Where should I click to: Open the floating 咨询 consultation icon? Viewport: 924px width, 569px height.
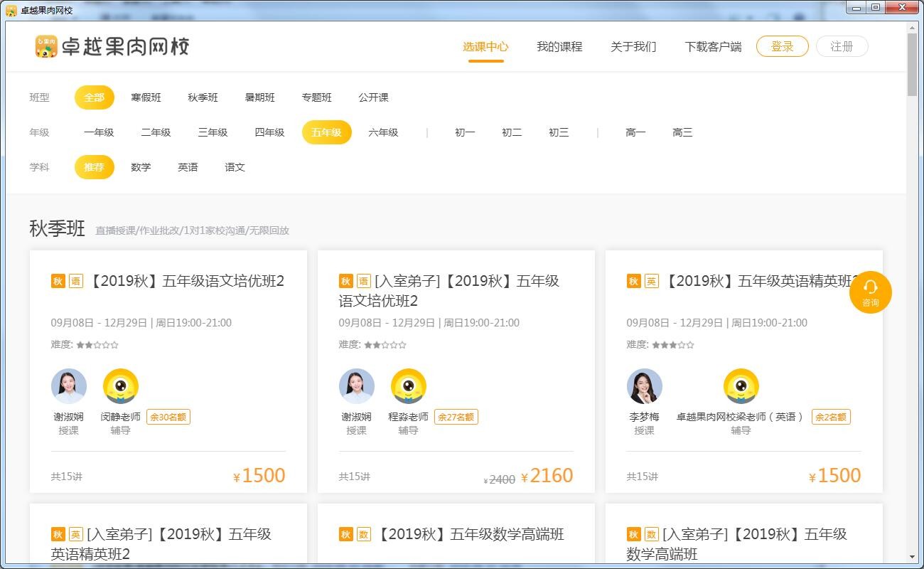coord(870,292)
